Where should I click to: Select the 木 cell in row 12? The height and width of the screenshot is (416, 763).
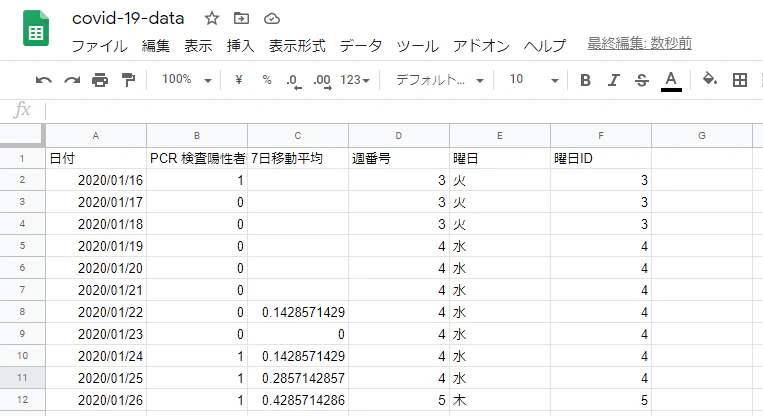(500, 400)
